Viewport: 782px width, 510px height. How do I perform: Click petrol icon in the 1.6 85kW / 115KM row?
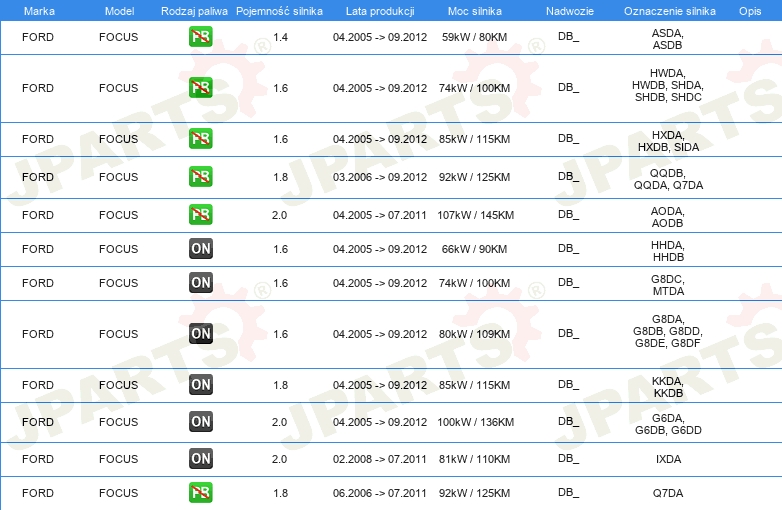200,138
